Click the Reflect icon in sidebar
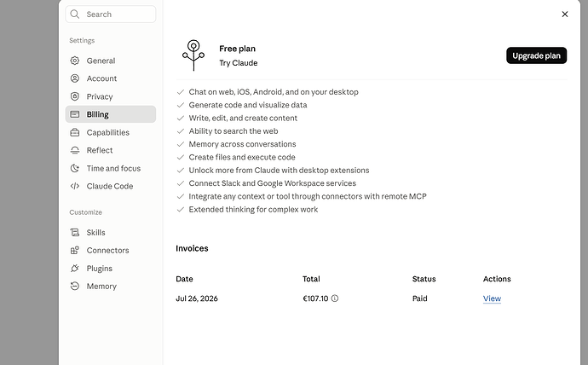Image resolution: width=588 pixels, height=365 pixels. (x=75, y=150)
